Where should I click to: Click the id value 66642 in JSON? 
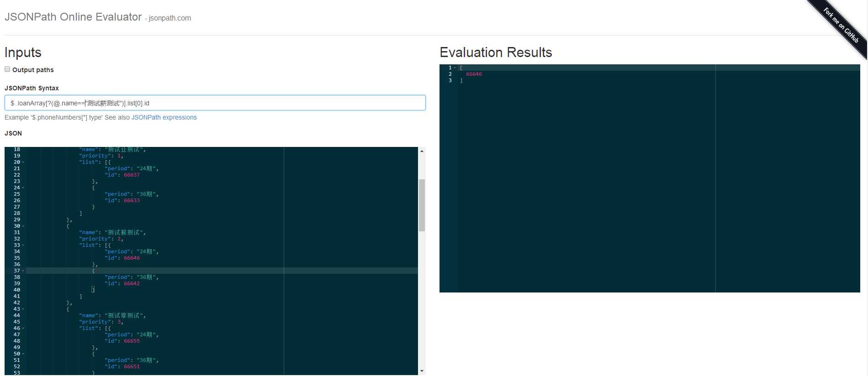click(132, 284)
